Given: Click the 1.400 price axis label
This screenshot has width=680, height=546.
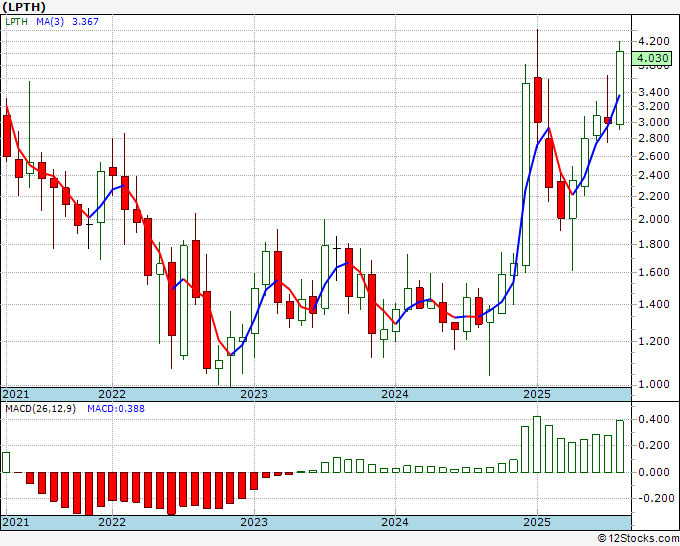Looking at the screenshot, I should (x=653, y=304).
